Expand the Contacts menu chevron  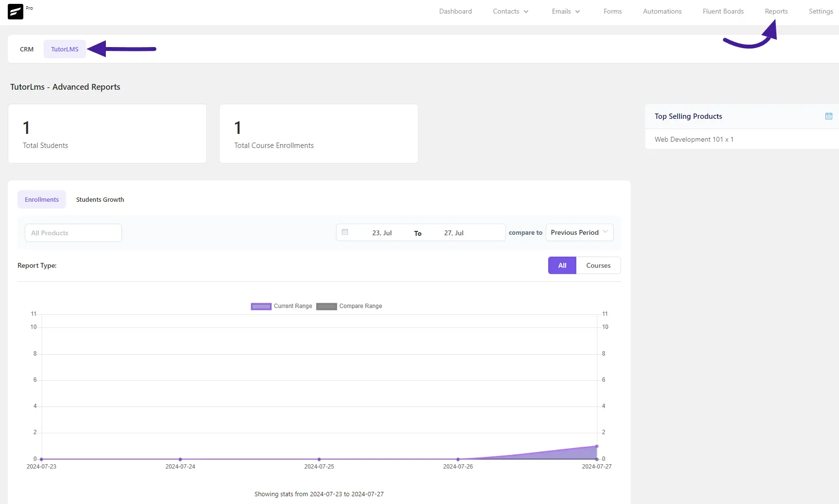point(526,12)
